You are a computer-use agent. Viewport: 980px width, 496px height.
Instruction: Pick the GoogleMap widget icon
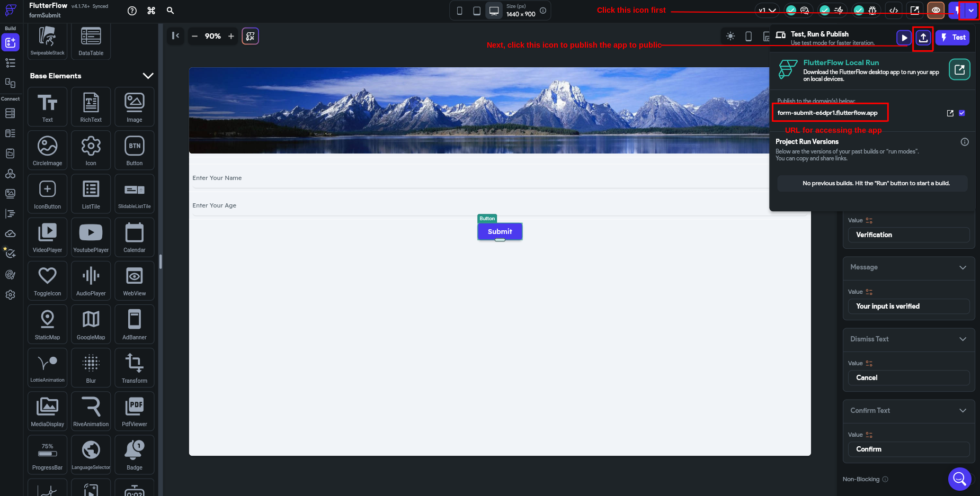point(91,323)
